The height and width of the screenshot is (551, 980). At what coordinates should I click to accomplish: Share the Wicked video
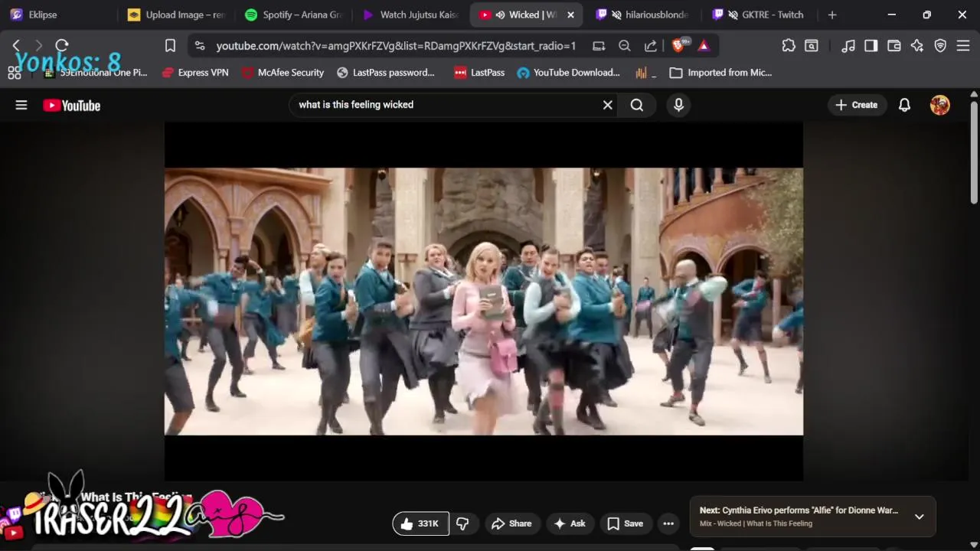click(x=511, y=523)
